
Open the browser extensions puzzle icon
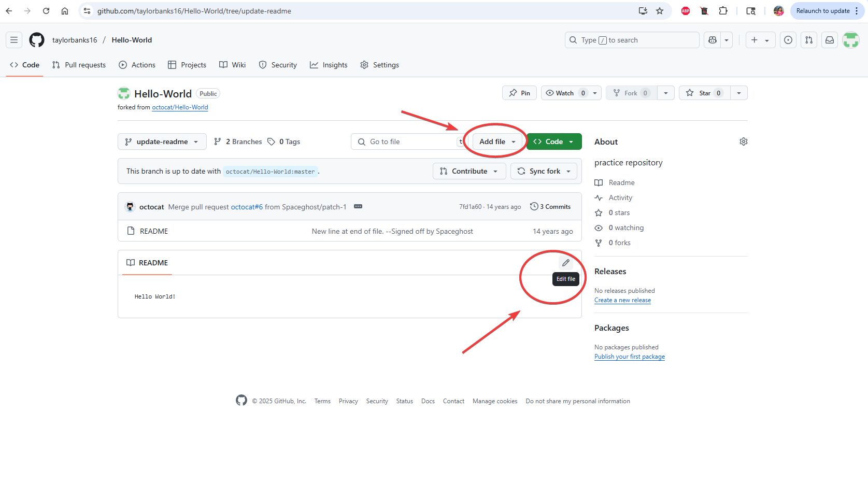click(723, 11)
